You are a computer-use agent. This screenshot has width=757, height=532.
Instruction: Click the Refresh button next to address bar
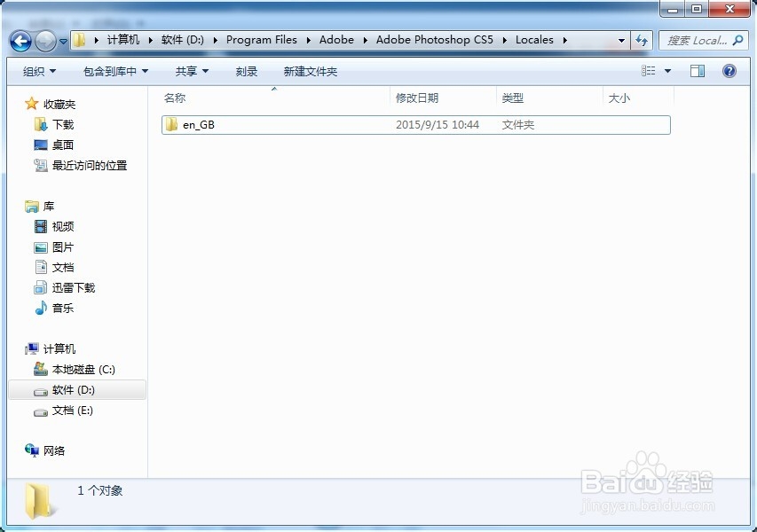point(642,41)
